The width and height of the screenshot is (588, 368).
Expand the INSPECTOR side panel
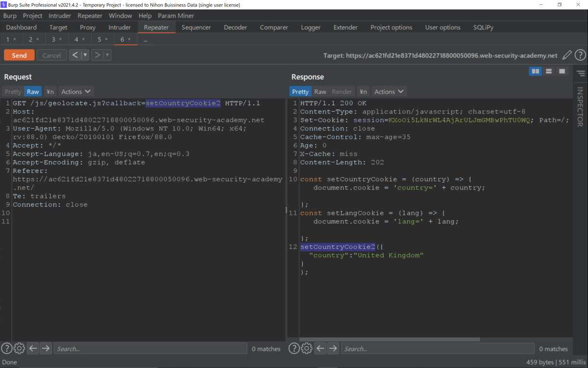click(580, 107)
